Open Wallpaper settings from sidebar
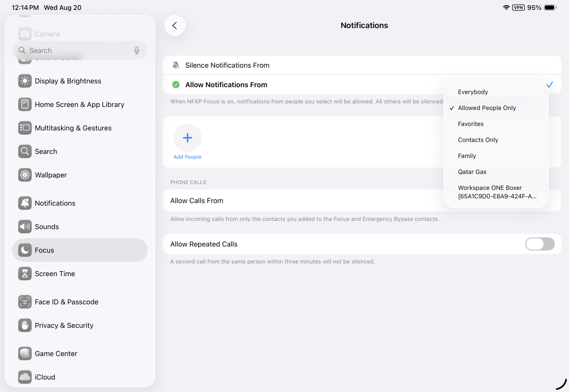Image resolution: width=569 pixels, height=392 pixels. pyautogui.click(x=51, y=175)
